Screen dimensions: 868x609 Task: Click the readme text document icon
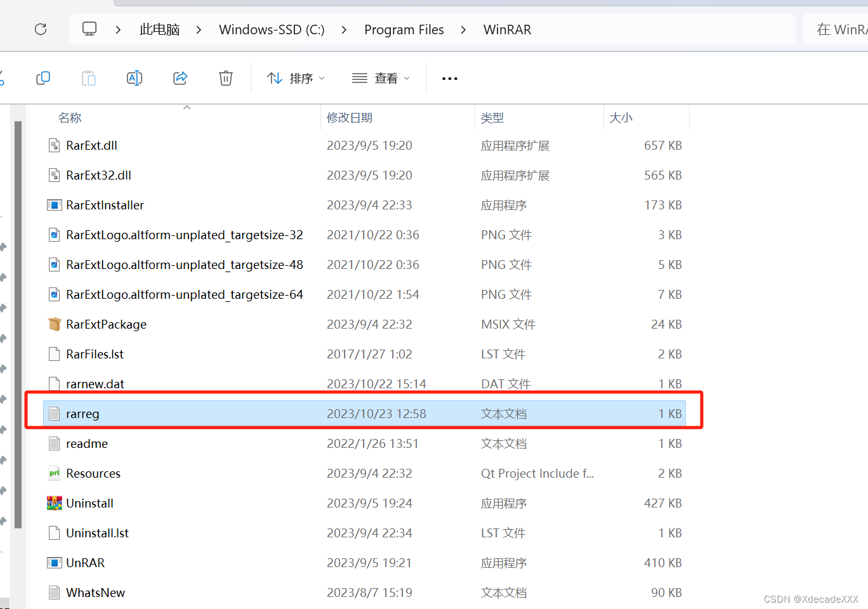tap(55, 443)
